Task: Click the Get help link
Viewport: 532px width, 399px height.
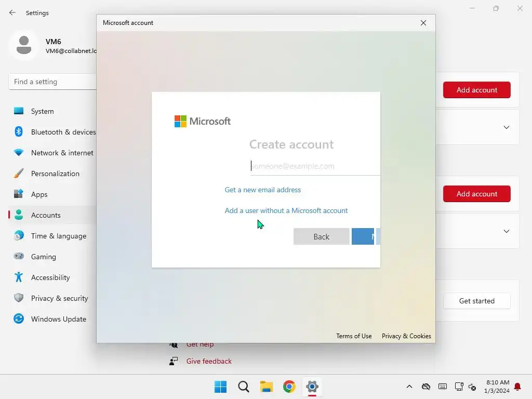Action: click(x=200, y=345)
